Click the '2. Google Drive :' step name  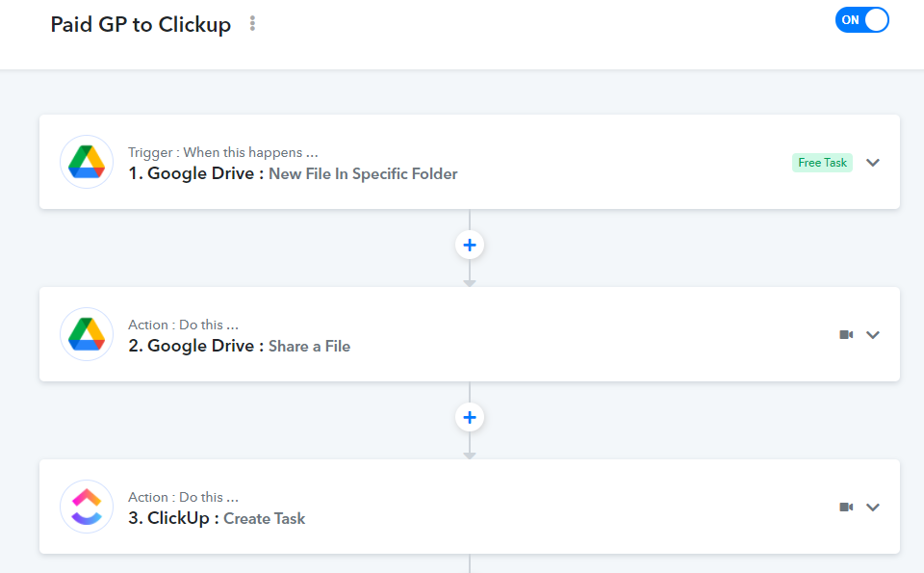point(195,346)
